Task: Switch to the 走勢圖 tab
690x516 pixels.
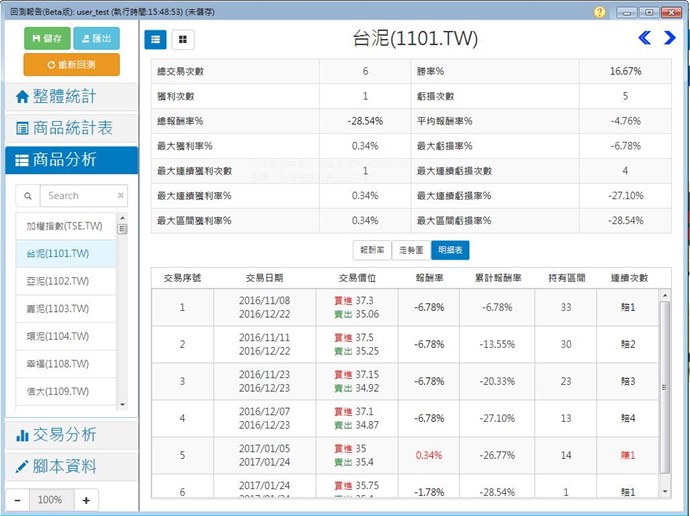Action: pyautogui.click(x=411, y=250)
